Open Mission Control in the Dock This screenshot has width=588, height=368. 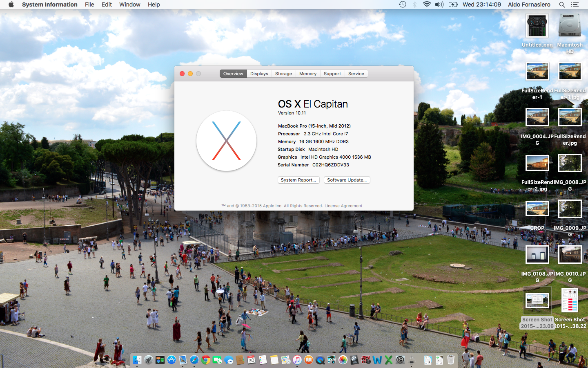[160, 360]
